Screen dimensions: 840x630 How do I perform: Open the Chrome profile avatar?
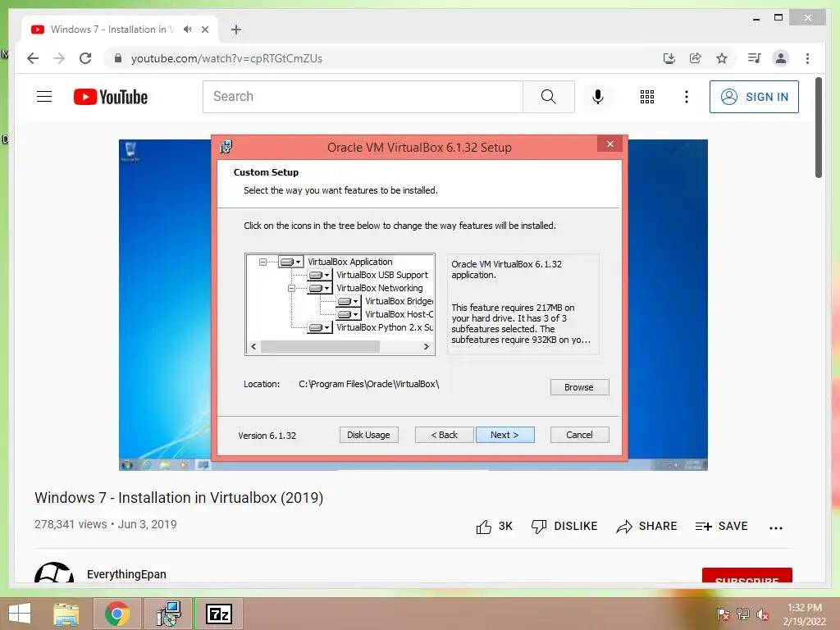click(781, 58)
